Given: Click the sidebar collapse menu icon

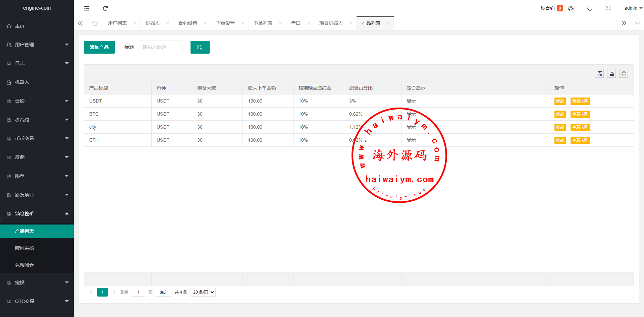Looking at the screenshot, I should [87, 8].
